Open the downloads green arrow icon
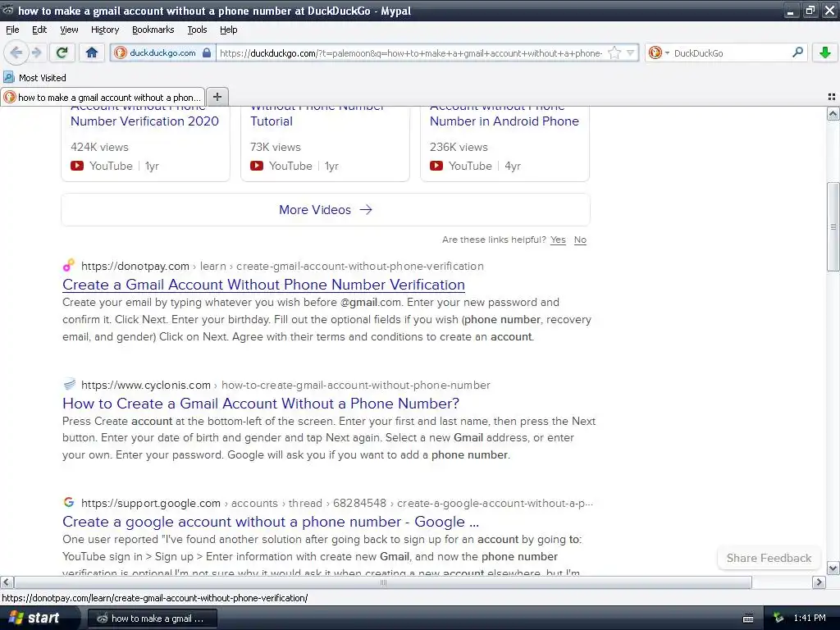Screen dimensions: 840x630 [x=825, y=52]
